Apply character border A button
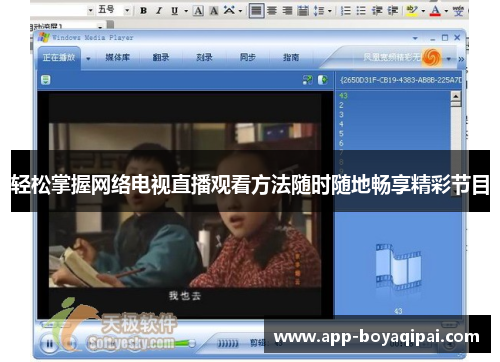 click(x=198, y=11)
